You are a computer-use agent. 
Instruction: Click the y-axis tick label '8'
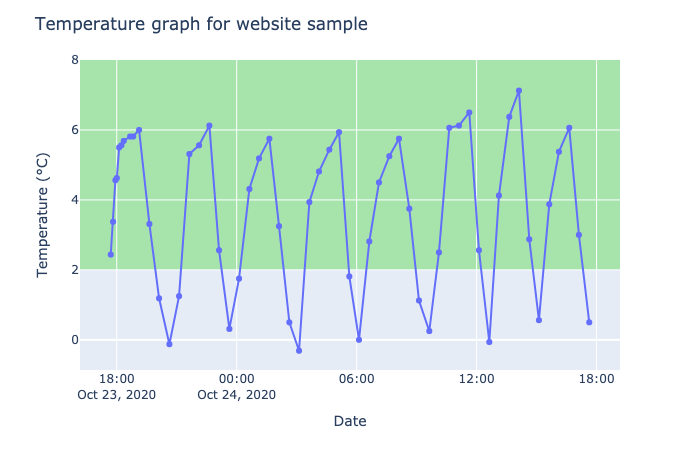click(x=74, y=60)
